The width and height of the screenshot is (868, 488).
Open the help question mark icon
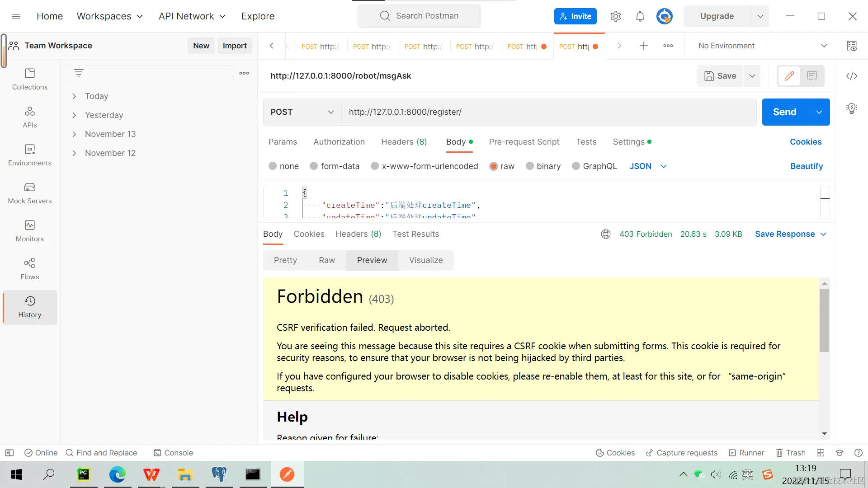point(858,453)
